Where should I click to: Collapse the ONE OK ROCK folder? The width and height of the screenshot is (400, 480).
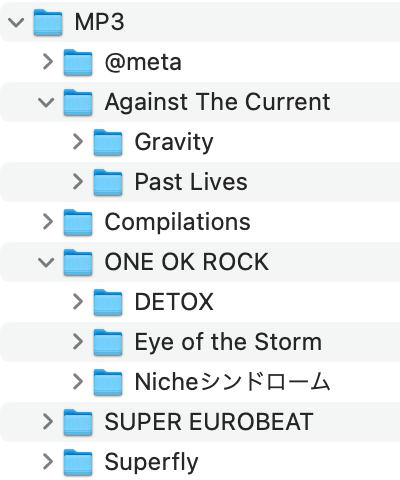click(46, 262)
